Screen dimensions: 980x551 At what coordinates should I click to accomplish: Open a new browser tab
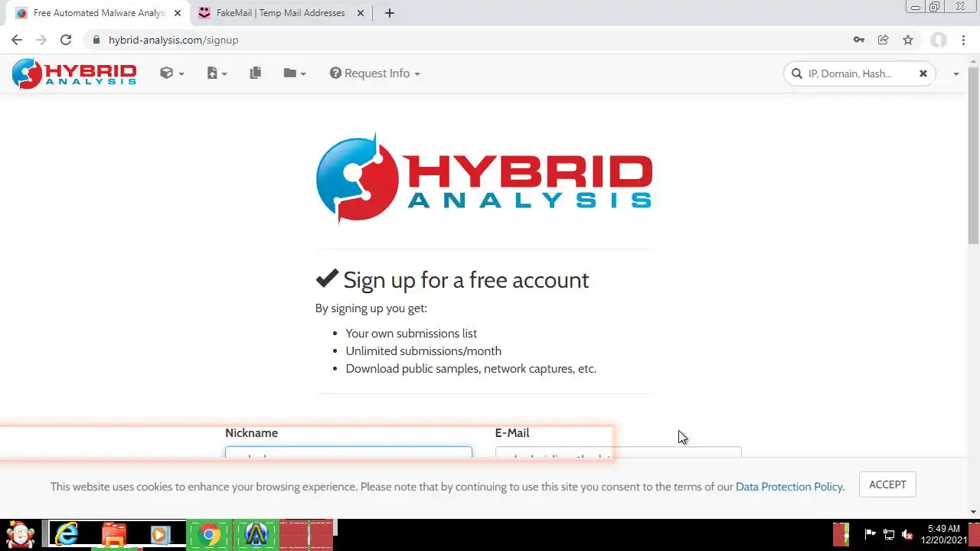tap(389, 13)
